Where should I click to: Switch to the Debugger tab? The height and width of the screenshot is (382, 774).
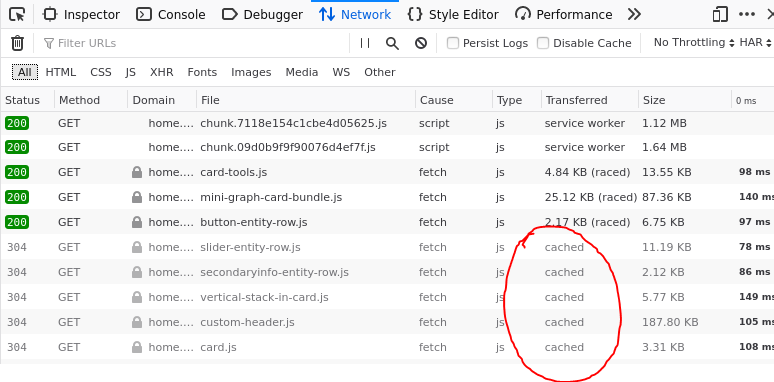(x=262, y=15)
